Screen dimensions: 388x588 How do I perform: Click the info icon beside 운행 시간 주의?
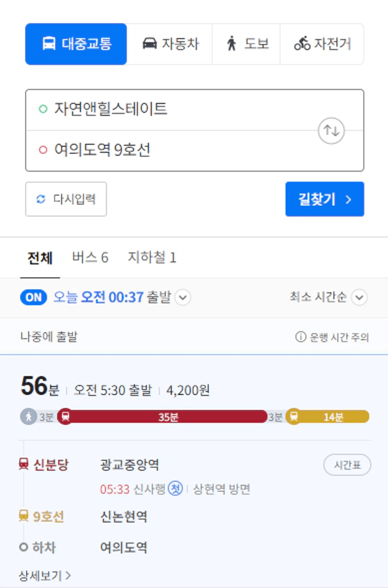(301, 337)
